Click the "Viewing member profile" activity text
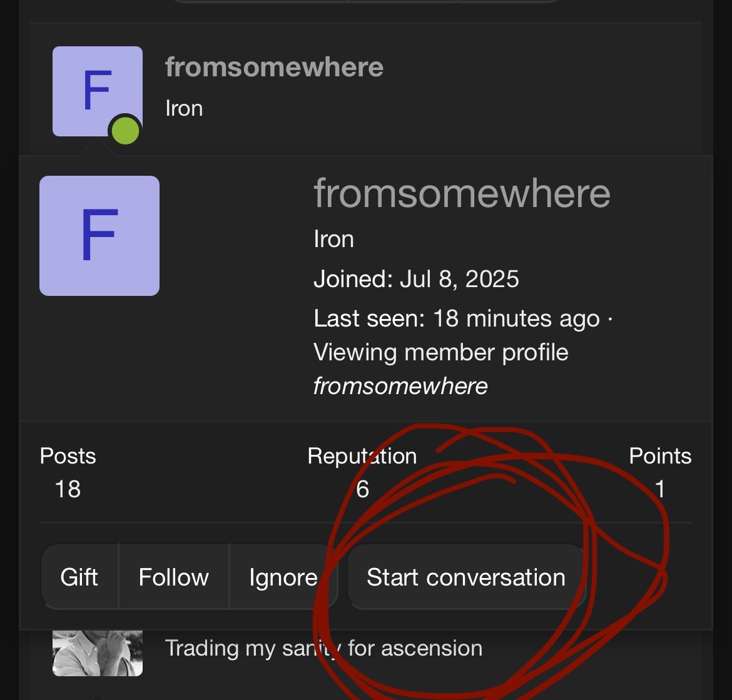The height and width of the screenshot is (700, 732). coord(440,352)
